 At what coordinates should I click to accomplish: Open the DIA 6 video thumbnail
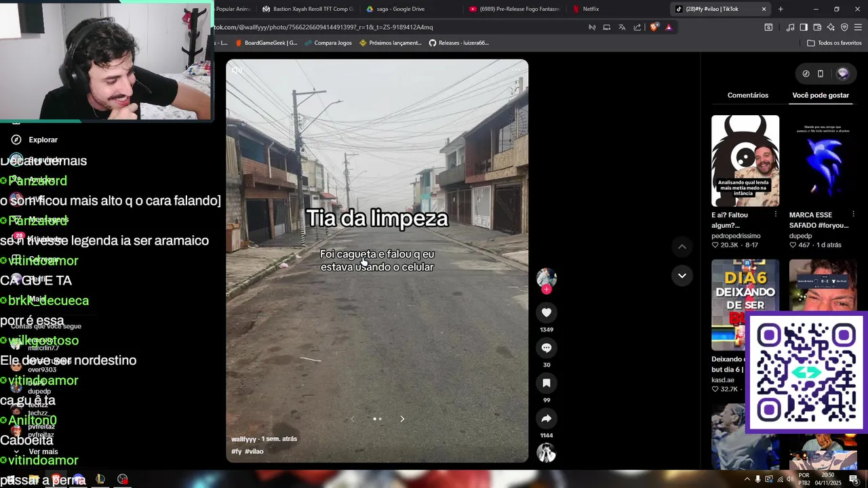coord(745,305)
